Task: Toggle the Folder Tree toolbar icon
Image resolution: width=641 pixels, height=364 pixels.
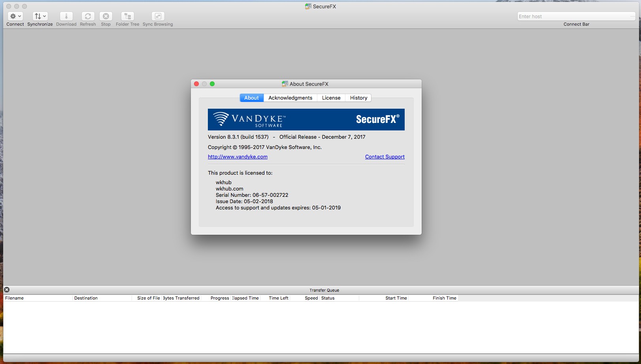Action: pos(128,16)
